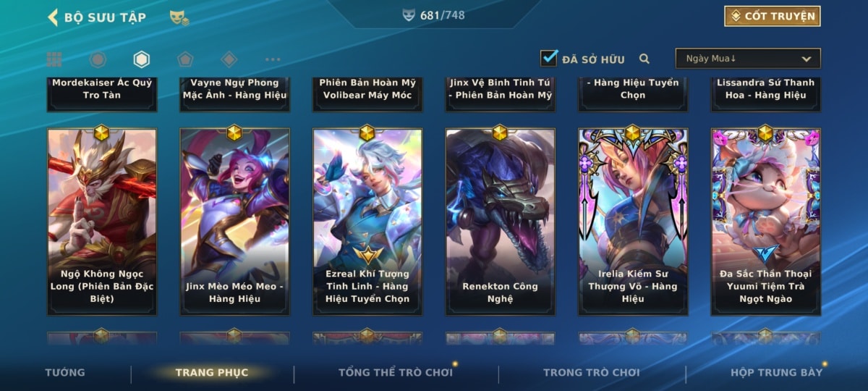
Task: Select the highlighted hexagon tier filter
Action: pos(142,59)
